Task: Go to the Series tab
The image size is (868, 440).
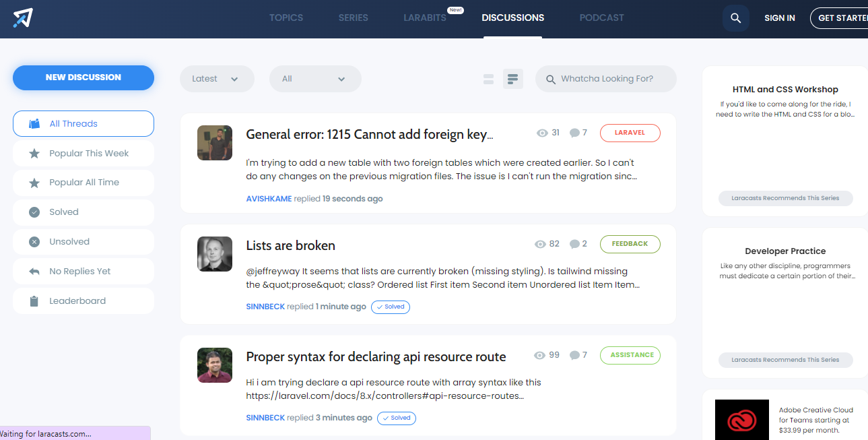Action: [354, 18]
